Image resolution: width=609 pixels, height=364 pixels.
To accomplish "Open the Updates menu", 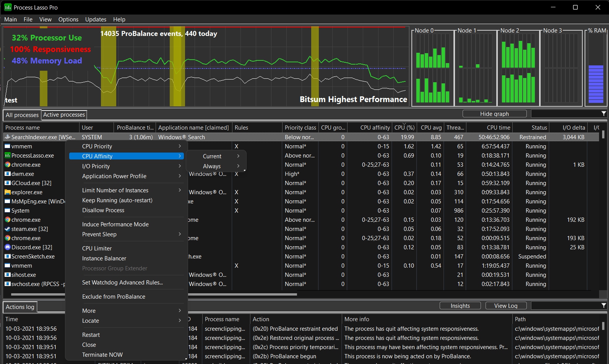I will coord(96,19).
